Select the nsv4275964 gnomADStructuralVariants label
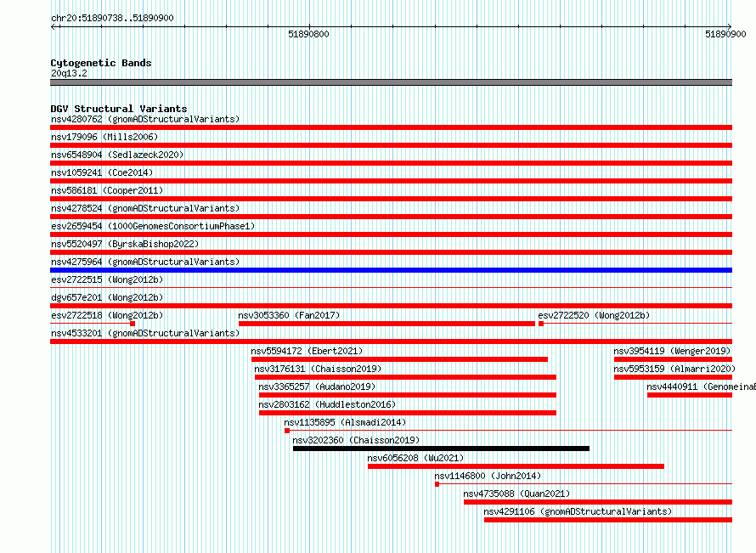This screenshot has height=553, width=756. (145, 262)
